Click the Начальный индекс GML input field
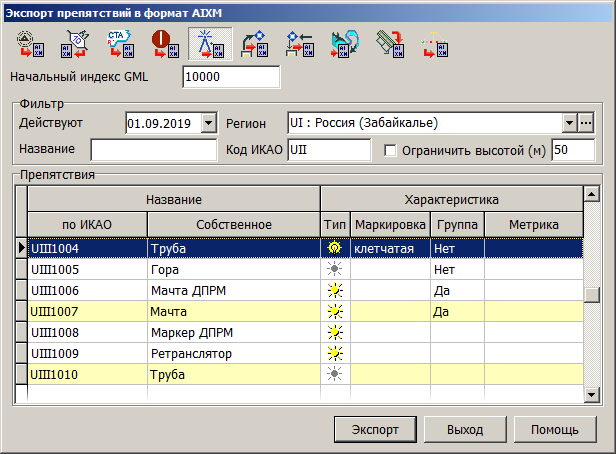The height and width of the screenshot is (454, 616). (x=232, y=77)
